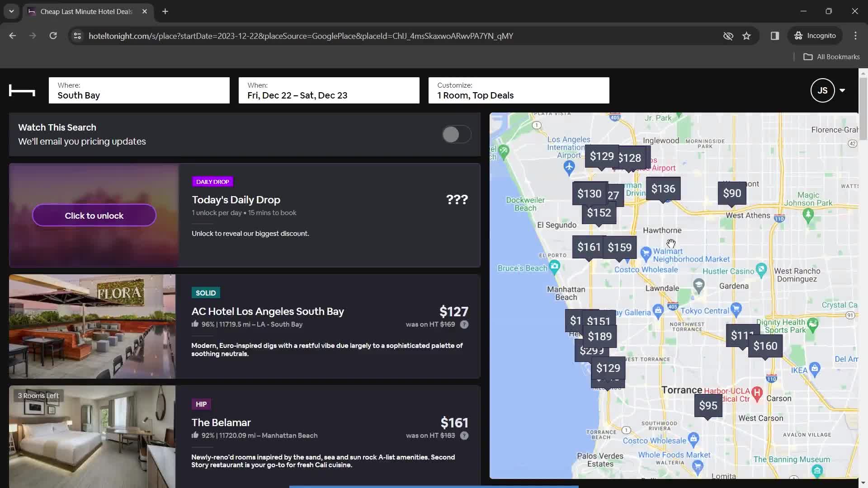Screen dimensions: 868x488
Task: Click the bookmark star icon
Action: (747, 36)
